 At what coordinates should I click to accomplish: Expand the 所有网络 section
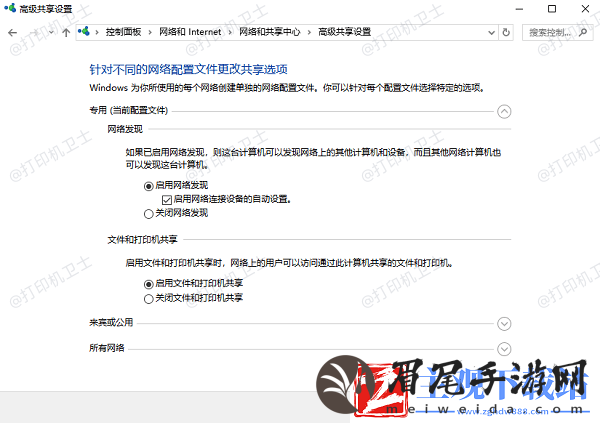click(504, 349)
